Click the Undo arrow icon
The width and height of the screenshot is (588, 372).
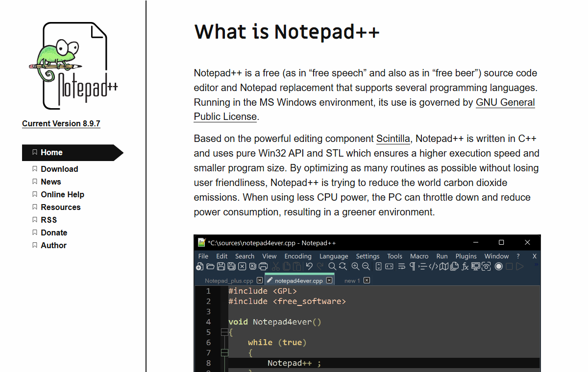tap(309, 266)
